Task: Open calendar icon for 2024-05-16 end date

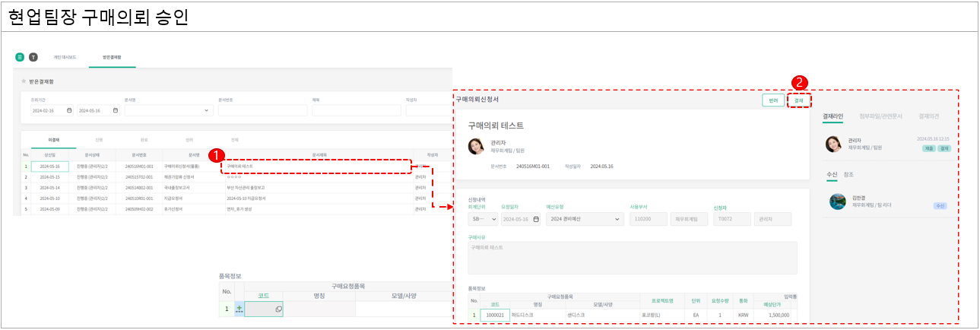Action: [x=115, y=110]
